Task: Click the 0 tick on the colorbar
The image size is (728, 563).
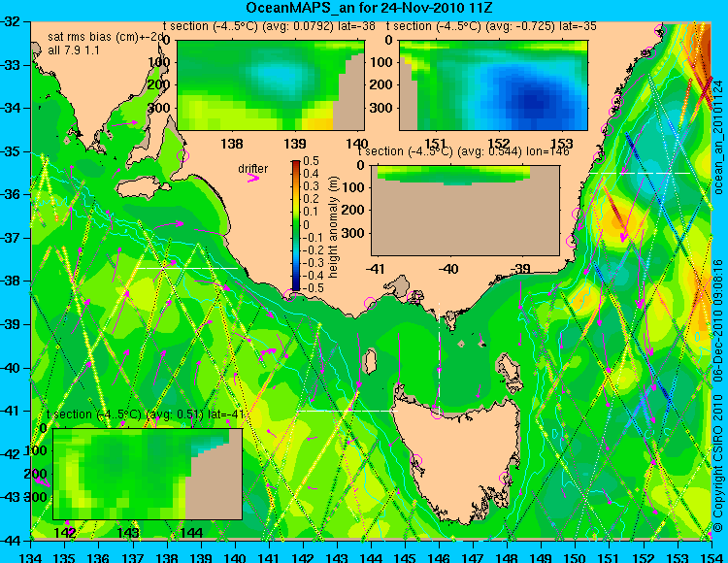Action: (306, 224)
